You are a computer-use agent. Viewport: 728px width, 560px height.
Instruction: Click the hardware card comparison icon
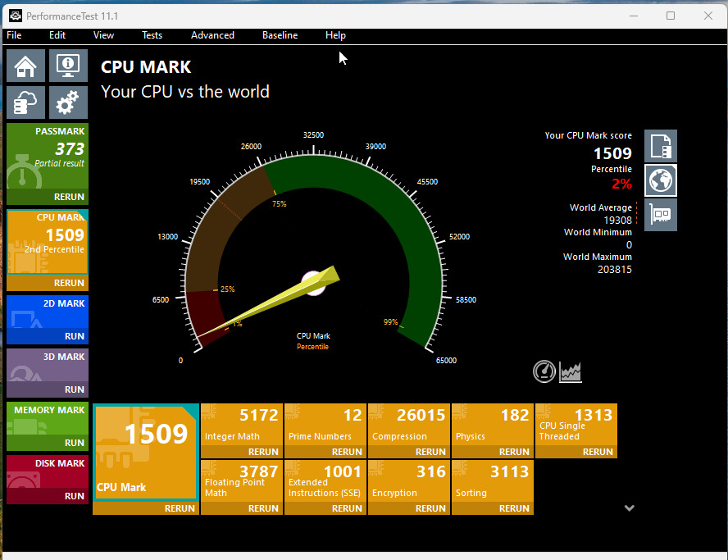pyautogui.click(x=660, y=215)
